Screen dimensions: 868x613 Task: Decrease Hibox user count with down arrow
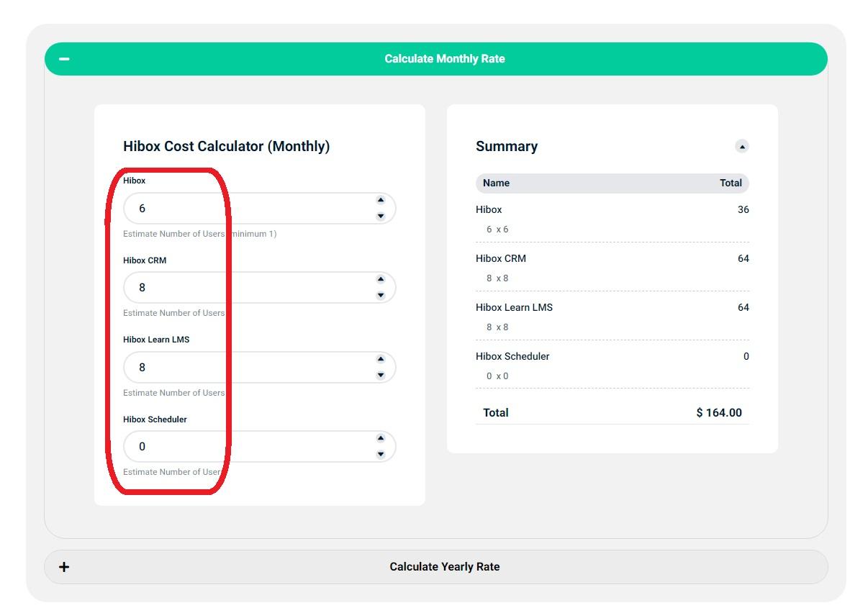point(381,216)
